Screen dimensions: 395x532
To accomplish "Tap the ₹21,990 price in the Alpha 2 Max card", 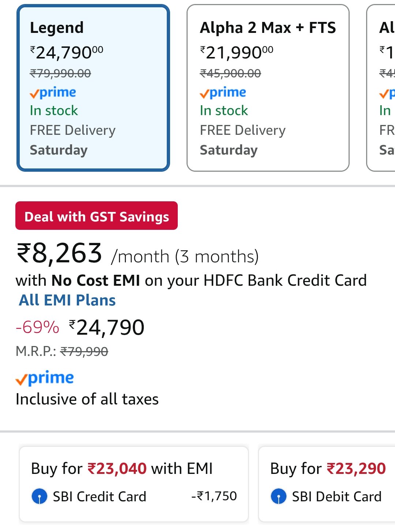I will tap(237, 53).
